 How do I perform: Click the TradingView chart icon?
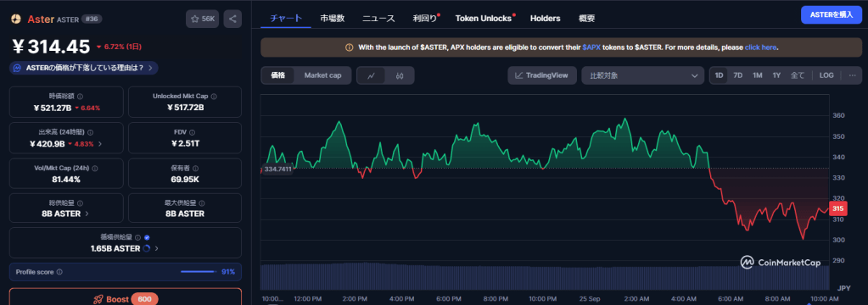tap(518, 75)
